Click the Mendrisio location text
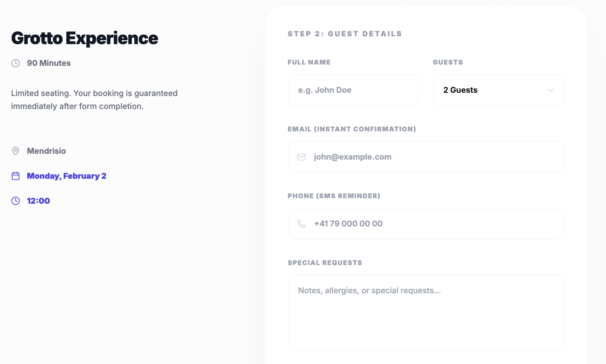This screenshot has height=364, width=606. (x=46, y=151)
